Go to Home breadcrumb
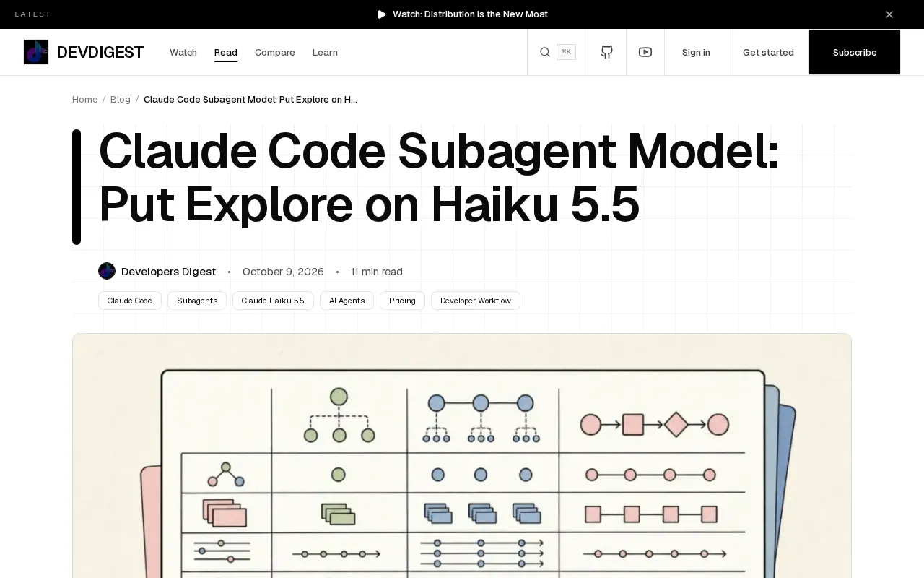 click(84, 100)
